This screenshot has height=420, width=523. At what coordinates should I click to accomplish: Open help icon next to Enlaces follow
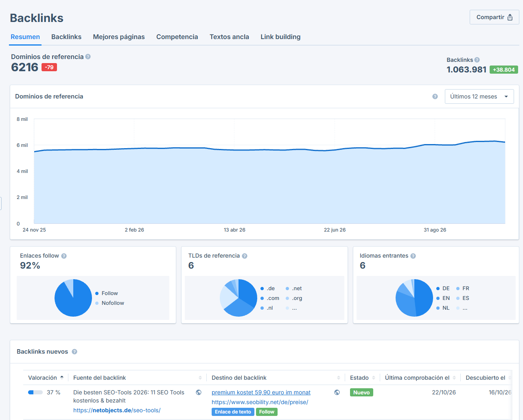tap(64, 256)
